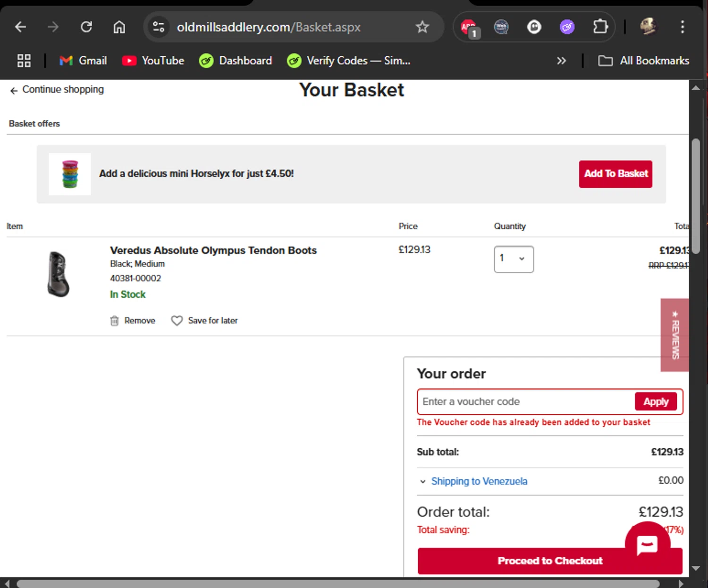This screenshot has width=708, height=588.
Task: Apply the voucher code
Action: click(656, 402)
